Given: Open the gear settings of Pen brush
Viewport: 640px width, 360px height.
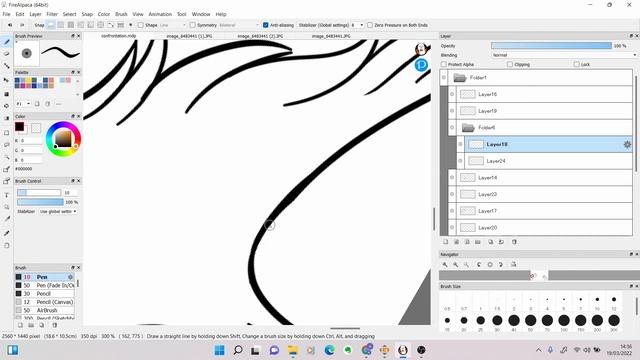Looking at the screenshot, I should pyautogui.click(x=70, y=277).
